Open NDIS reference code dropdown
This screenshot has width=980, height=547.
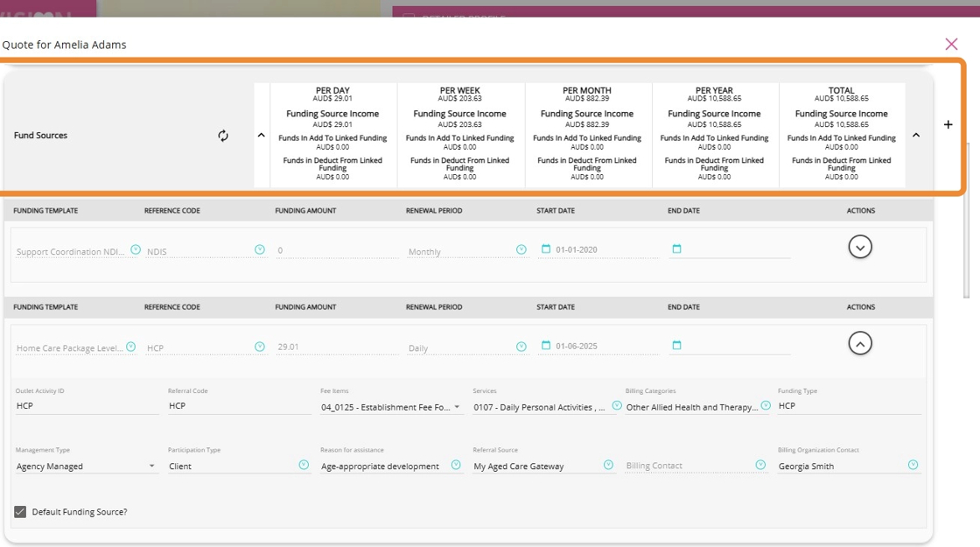pyautogui.click(x=260, y=250)
